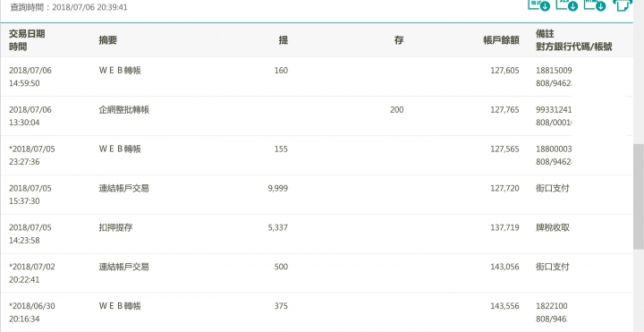Click the 摘要 column header
The height and width of the screenshot is (332, 644).
coord(108,40)
